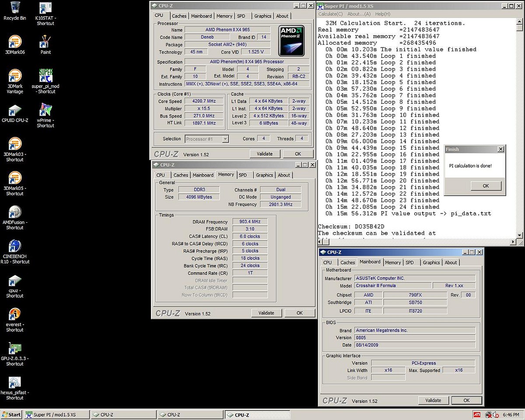This screenshot has width=525, height=420.
Task: Click Validate in CPU tab window
Action: [265, 154]
